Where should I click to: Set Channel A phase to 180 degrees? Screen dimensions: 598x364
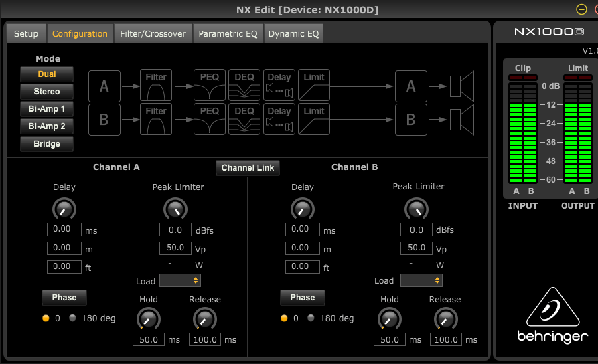click(x=72, y=318)
